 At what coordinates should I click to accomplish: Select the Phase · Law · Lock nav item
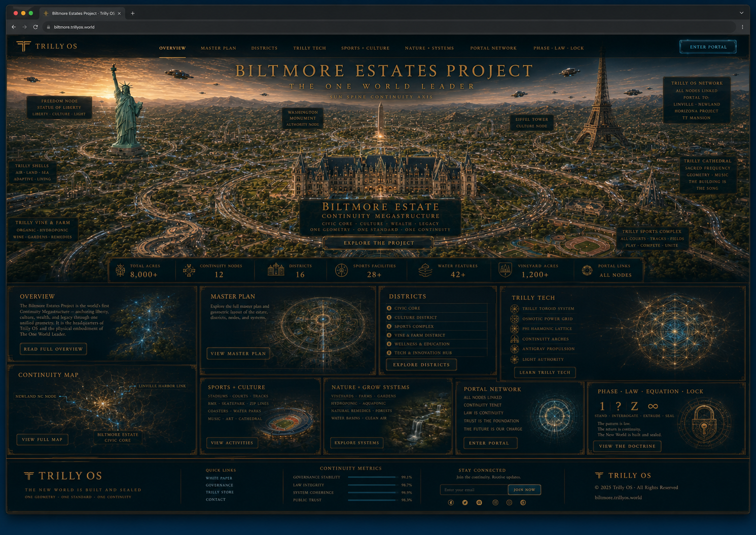tap(559, 48)
